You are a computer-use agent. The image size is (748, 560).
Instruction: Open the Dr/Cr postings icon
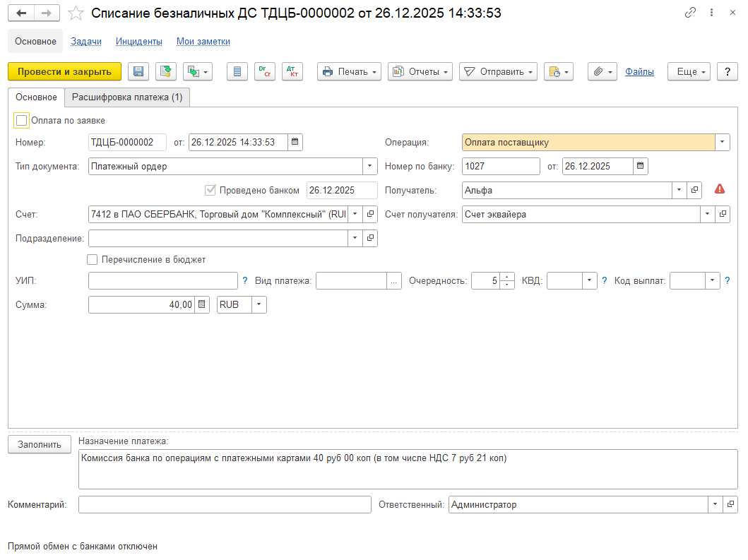click(x=265, y=71)
